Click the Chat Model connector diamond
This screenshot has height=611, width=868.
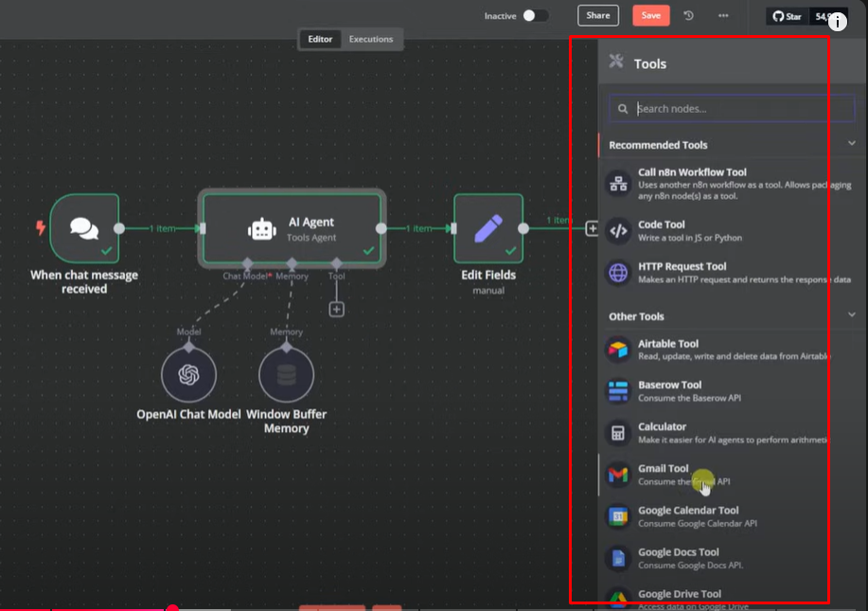(247, 263)
